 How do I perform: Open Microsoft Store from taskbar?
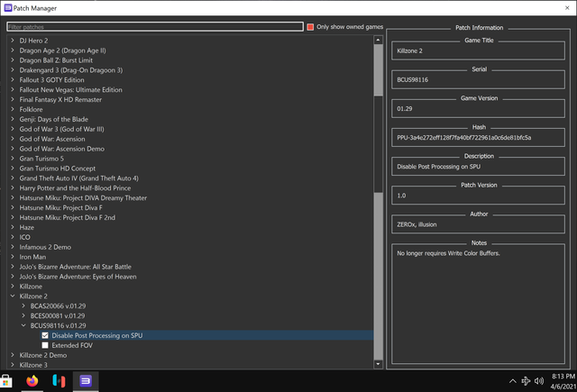[5, 381]
